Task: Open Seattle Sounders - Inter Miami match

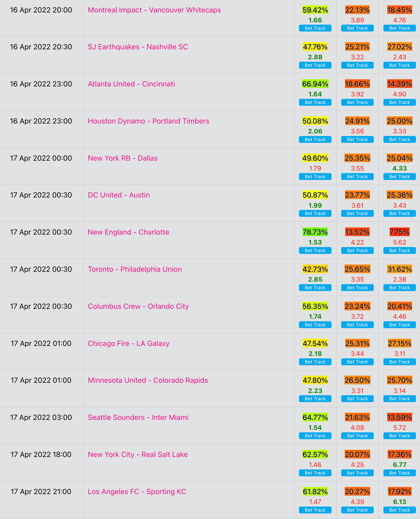Action: [x=138, y=418]
